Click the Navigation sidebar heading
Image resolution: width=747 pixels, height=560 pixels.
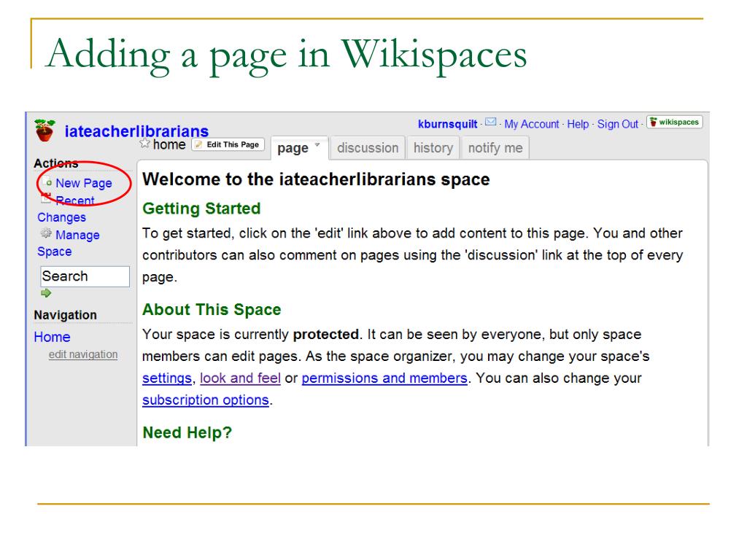point(65,315)
